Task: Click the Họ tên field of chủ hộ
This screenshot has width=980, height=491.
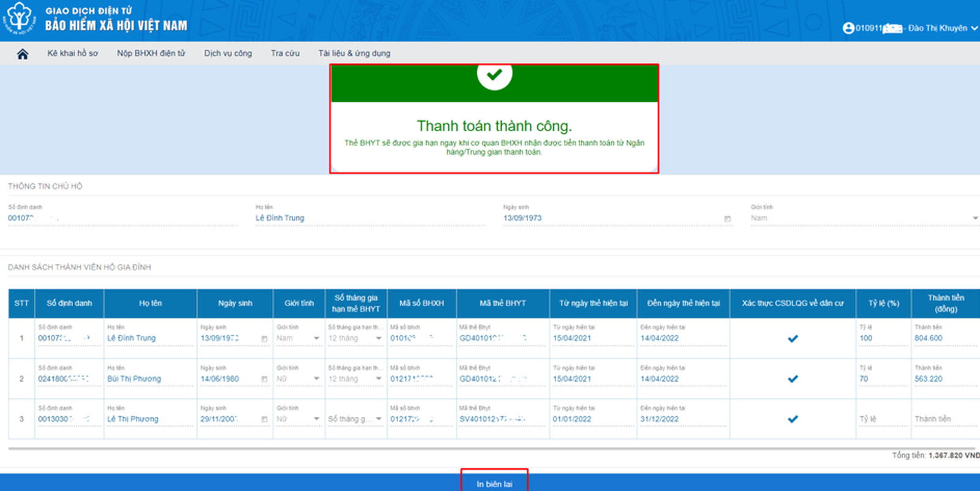Action: 369,218
